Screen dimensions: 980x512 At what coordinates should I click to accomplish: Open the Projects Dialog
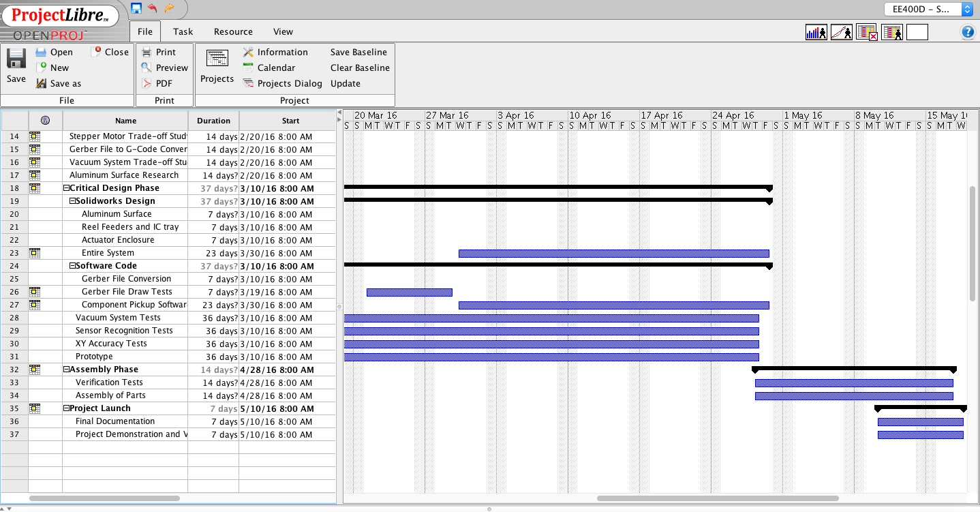click(248, 83)
